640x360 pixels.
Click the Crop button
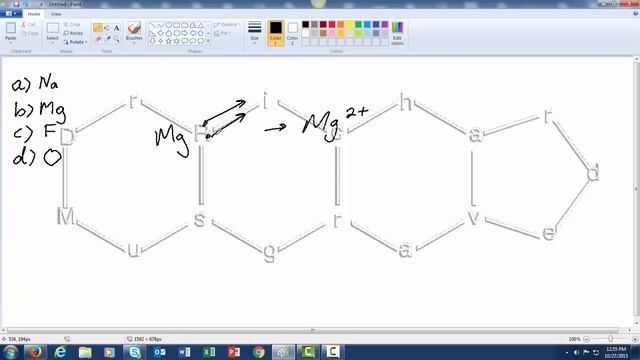coord(72,24)
